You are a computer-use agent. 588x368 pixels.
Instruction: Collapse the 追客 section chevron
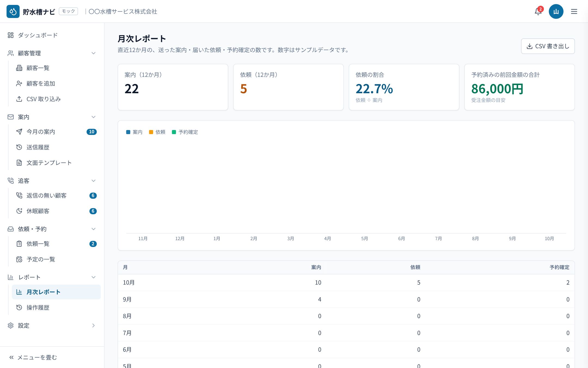pyautogui.click(x=93, y=181)
